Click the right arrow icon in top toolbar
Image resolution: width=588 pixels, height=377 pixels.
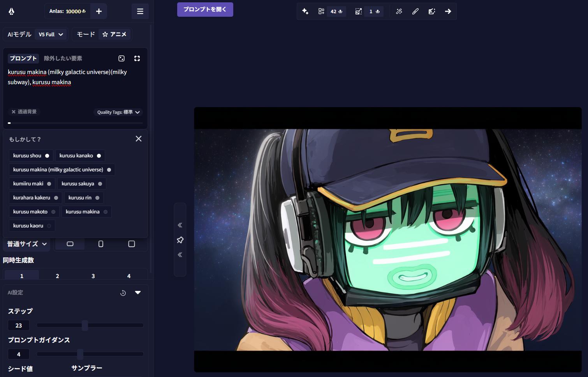pos(448,11)
